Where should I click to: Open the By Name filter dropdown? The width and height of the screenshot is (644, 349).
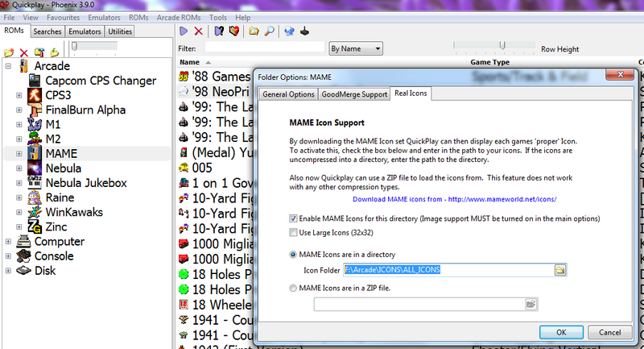coord(356,48)
